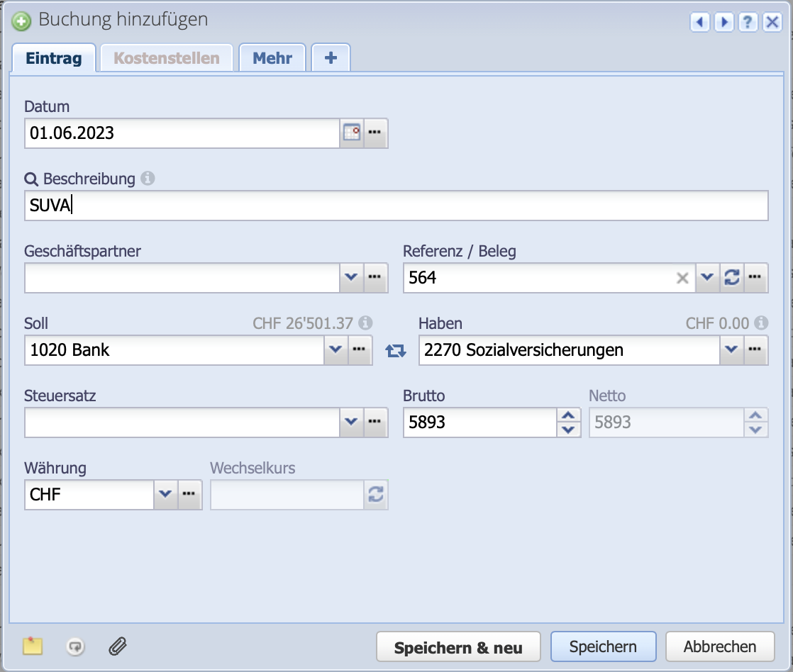Attach a file using the paperclip icon
The width and height of the screenshot is (793, 672).
117,646
